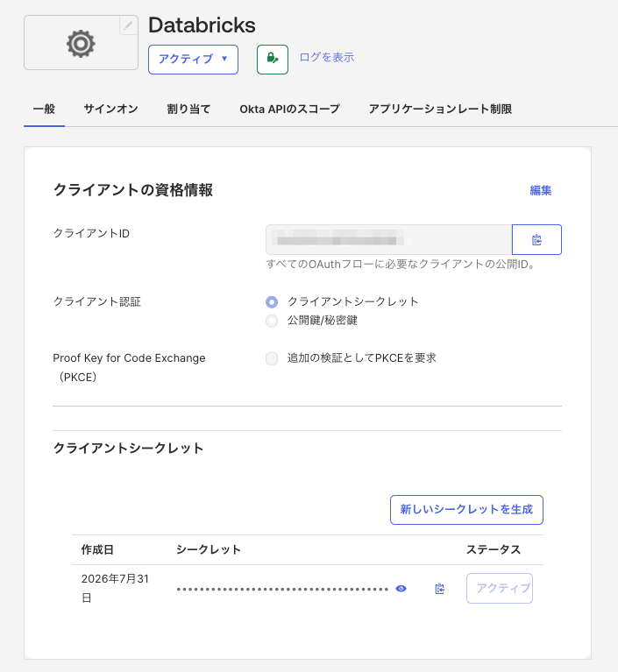The width and height of the screenshot is (618, 672).
Task: Open the アプリケーションレート制限 tab
Action: click(440, 109)
